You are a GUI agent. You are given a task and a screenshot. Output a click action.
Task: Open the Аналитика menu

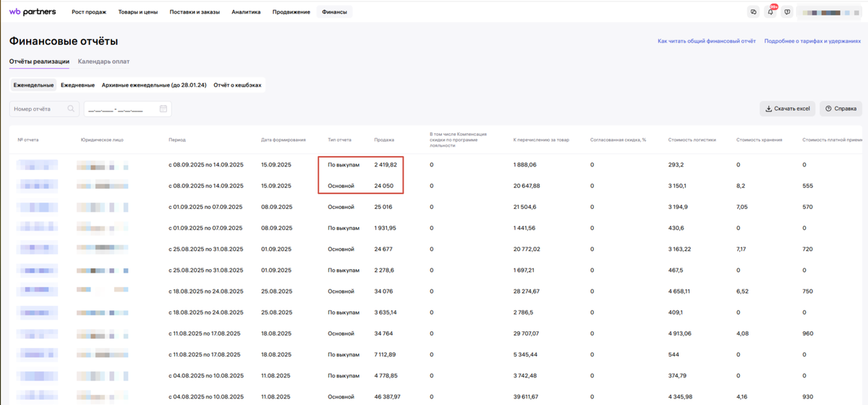[246, 12]
